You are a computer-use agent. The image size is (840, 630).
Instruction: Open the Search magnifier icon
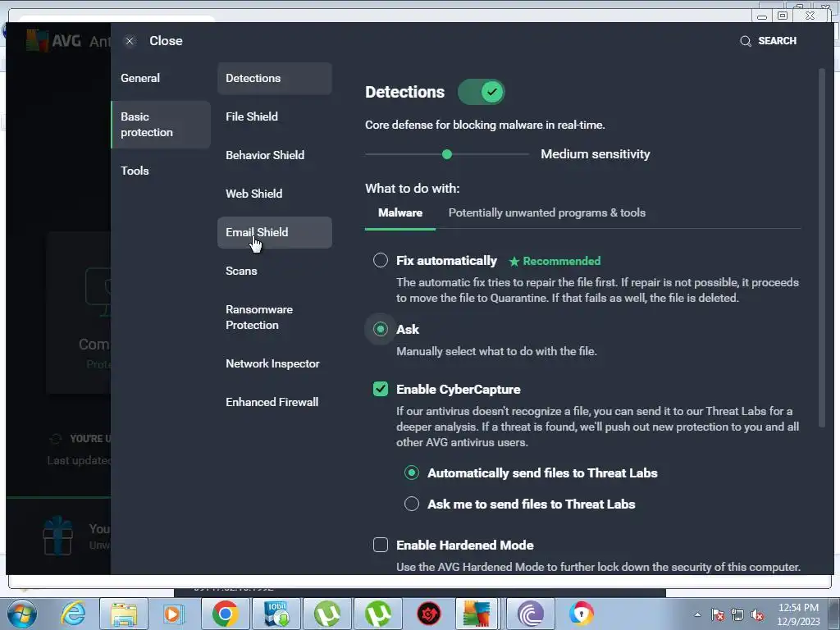pyautogui.click(x=745, y=41)
